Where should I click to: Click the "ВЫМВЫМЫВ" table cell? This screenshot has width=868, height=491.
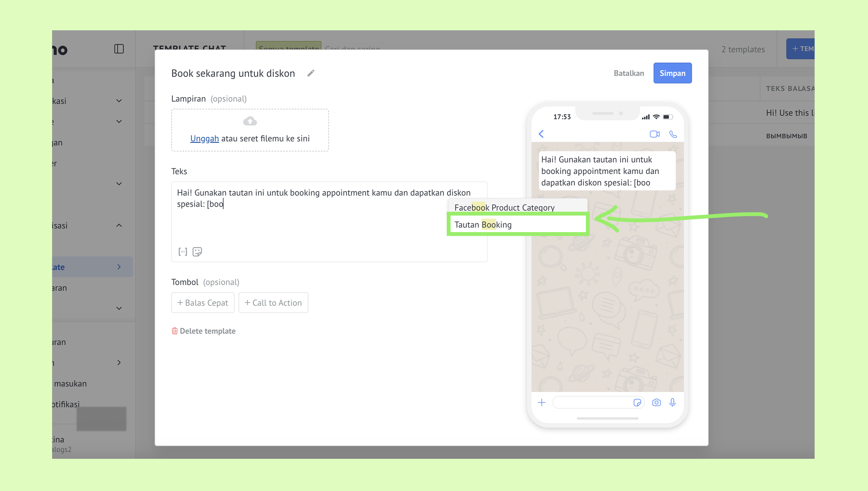pos(787,136)
